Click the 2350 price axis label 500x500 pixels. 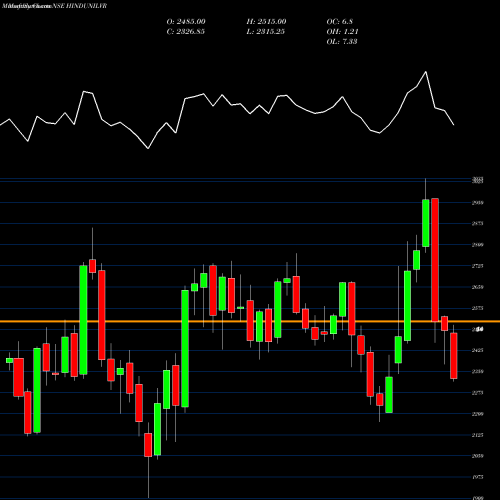coord(478,371)
